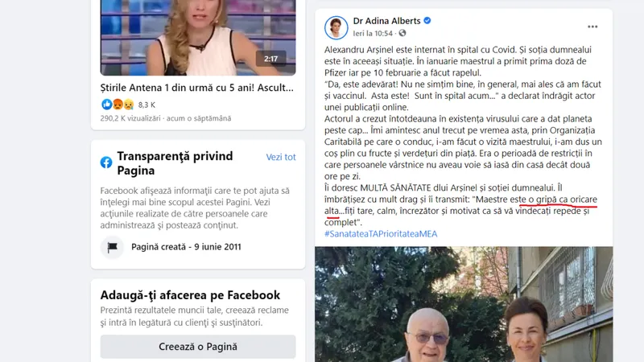Open the post photo of two people
Screen dimensions: 644x362
(x=464, y=304)
